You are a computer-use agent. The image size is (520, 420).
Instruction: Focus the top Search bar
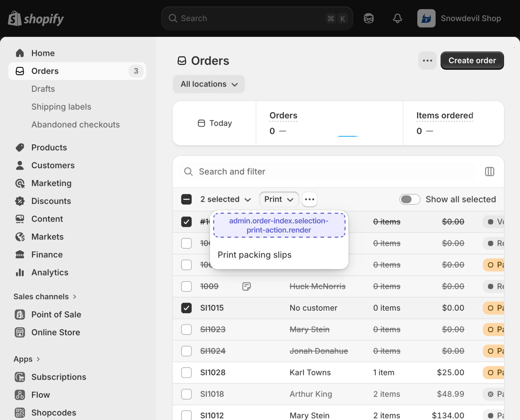click(x=257, y=18)
